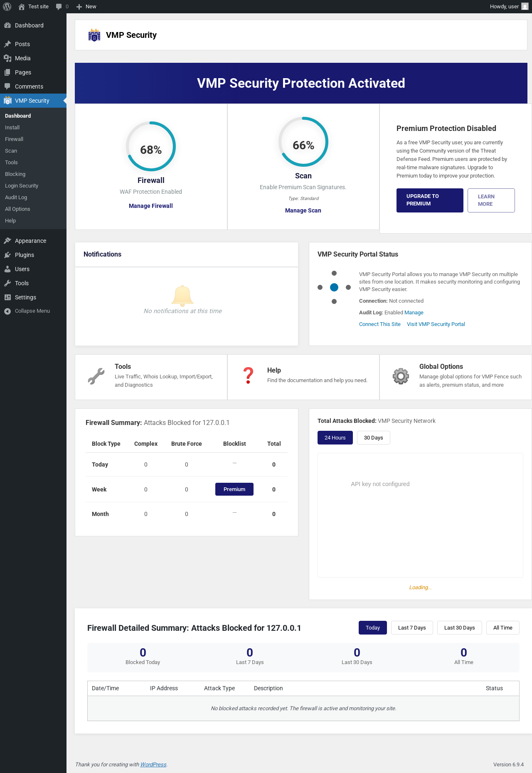Click the Upgrade to Premium button
This screenshot has width=532, height=773.
click(430, 200)
